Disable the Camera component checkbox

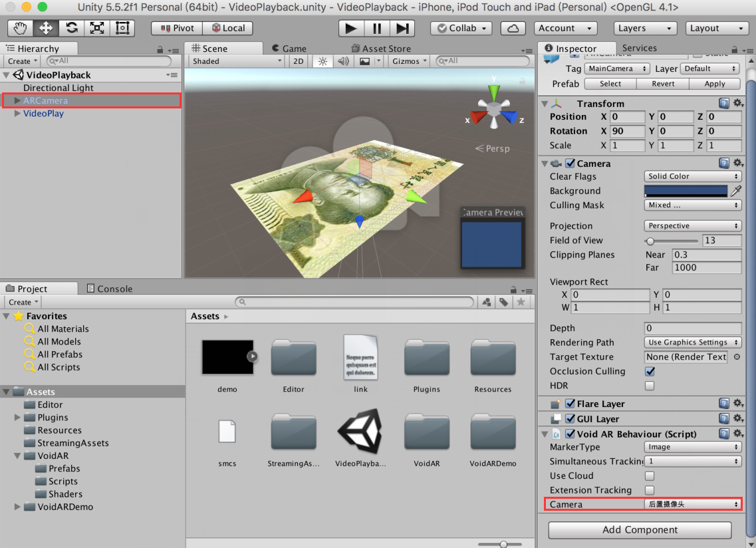tap(570, 164)
